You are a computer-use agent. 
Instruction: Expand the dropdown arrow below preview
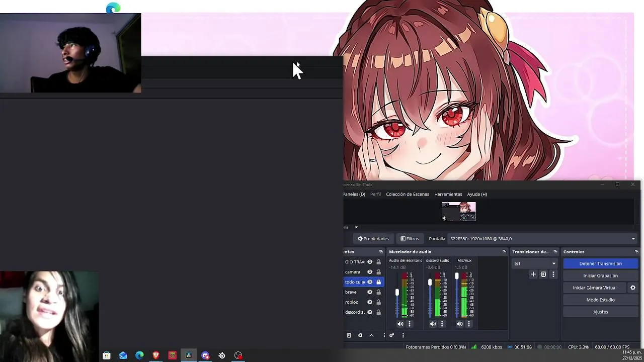[356, 227]
